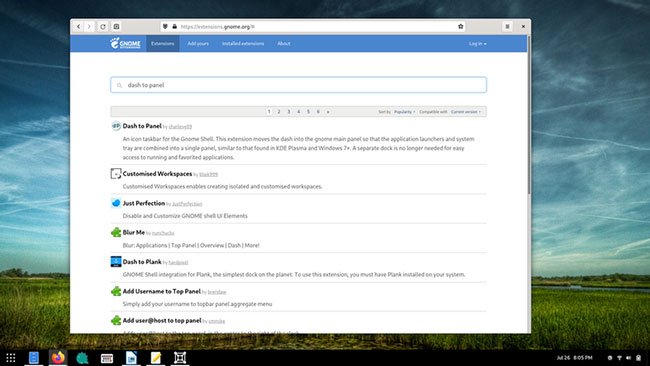Screen dimensions: 650x366
Task: Click the Blur Me puzzle piece icon
Action: point(116,232)
